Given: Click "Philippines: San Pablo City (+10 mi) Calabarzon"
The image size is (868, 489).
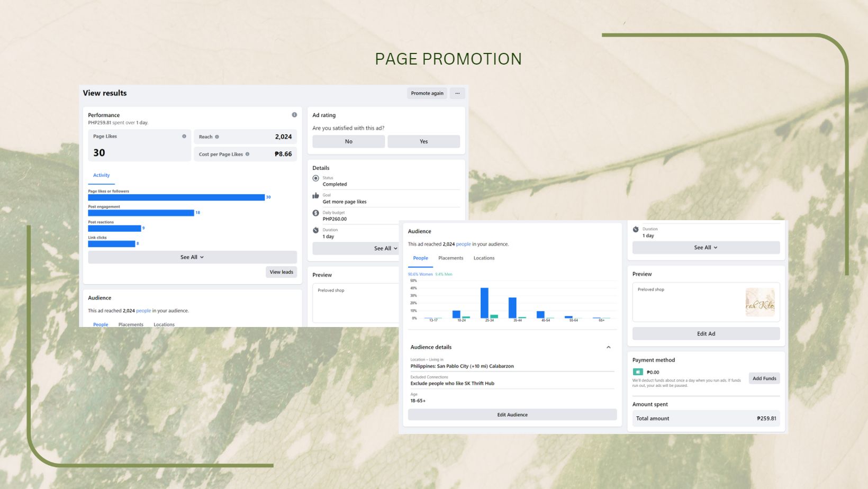Looking at the screenshot, I should tap(462, 366).
